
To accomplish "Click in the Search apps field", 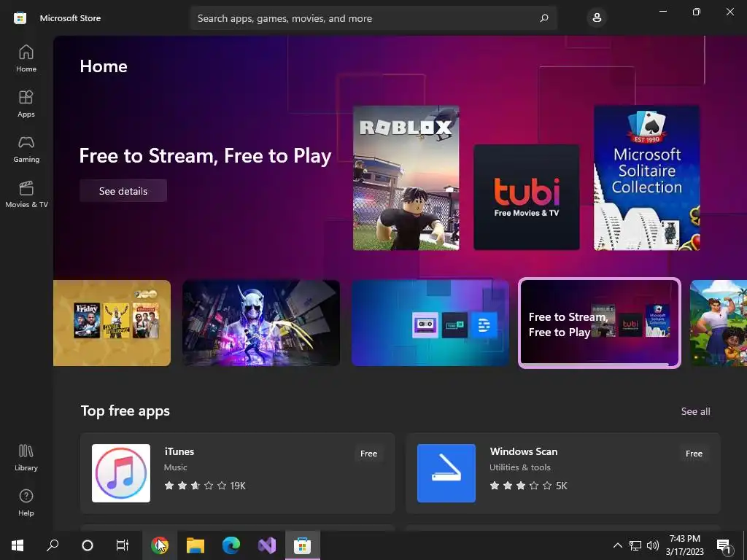I will (x=373, y=18).
